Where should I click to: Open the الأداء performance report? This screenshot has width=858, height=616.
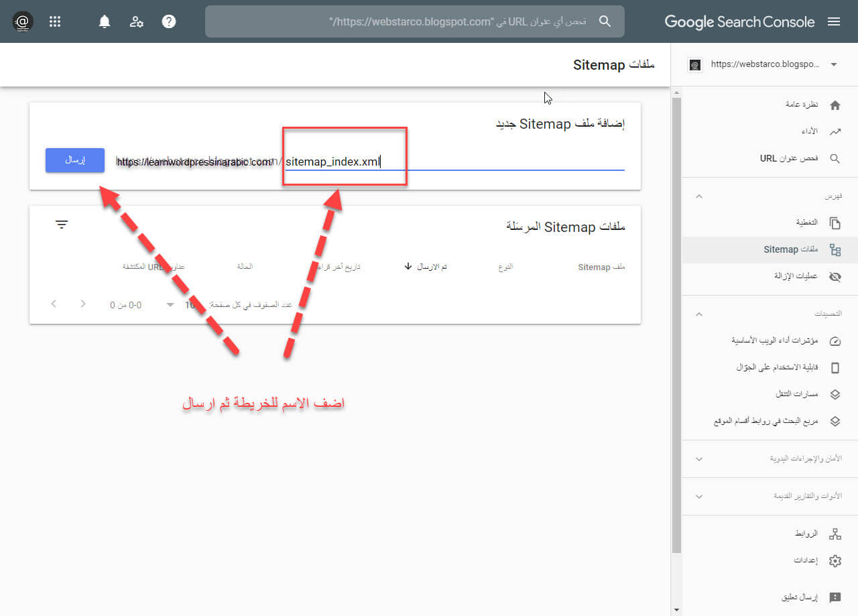point(770,132)
